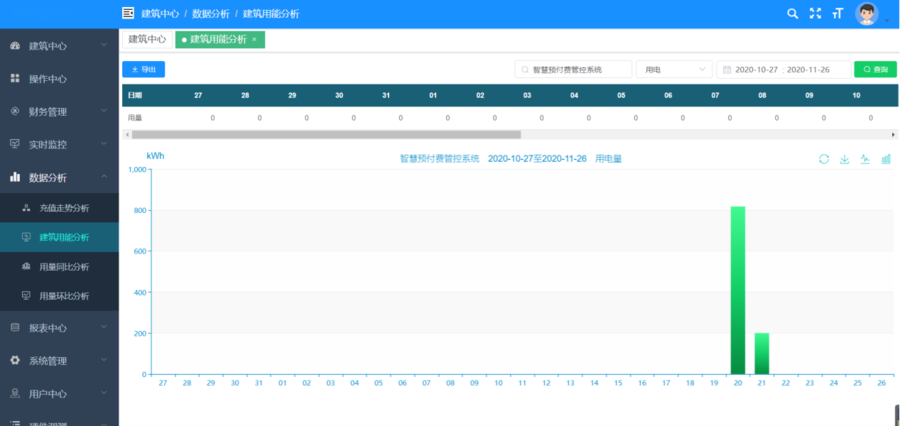The height and width of the screenshot is (426, 900).
Task: Click the 智慧预付费管控系统 search field
Action: (x=574, y=70)
